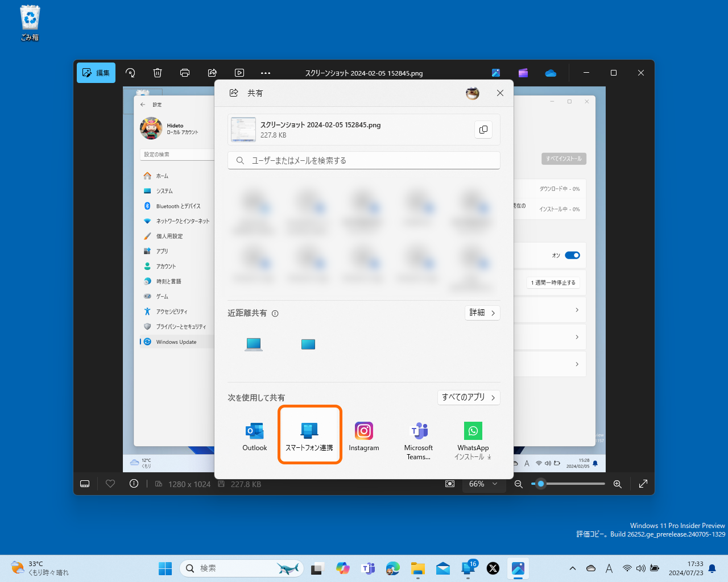
Task: Open the Windows Start menu
Action: (165, 568)
